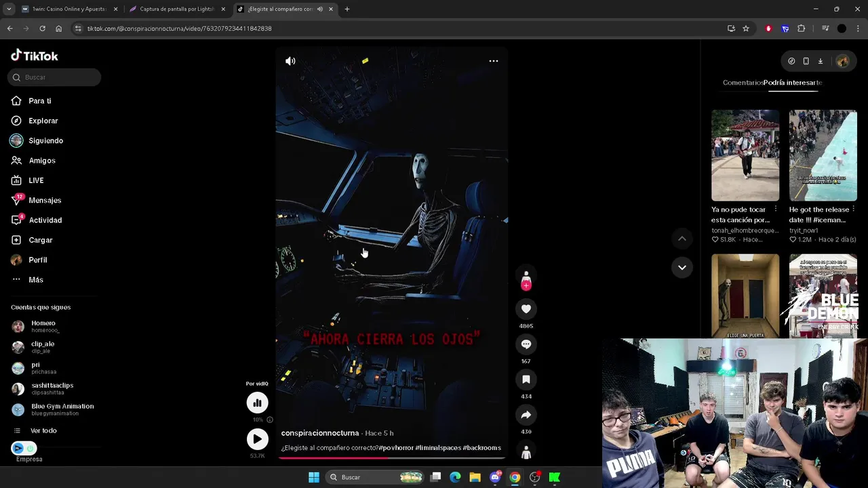868x488 pixels.
Task: Click the vidIQ round play button
Action: (257, 439)
